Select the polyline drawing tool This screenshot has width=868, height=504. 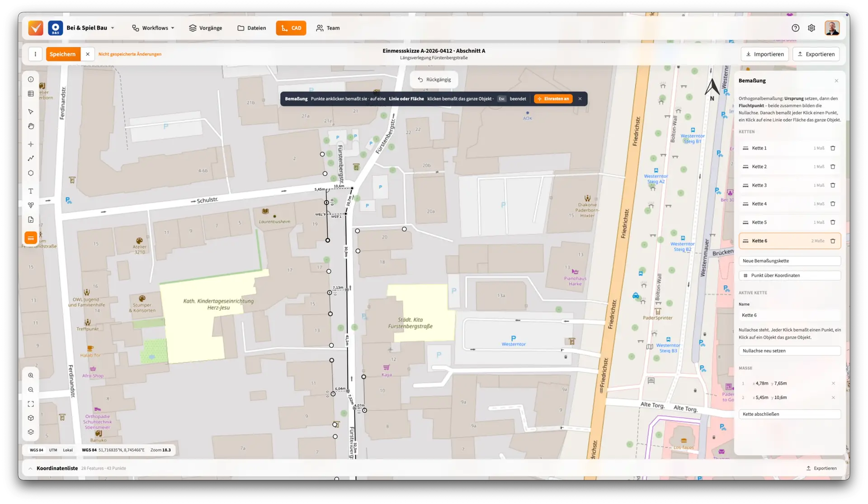[31, 159]
